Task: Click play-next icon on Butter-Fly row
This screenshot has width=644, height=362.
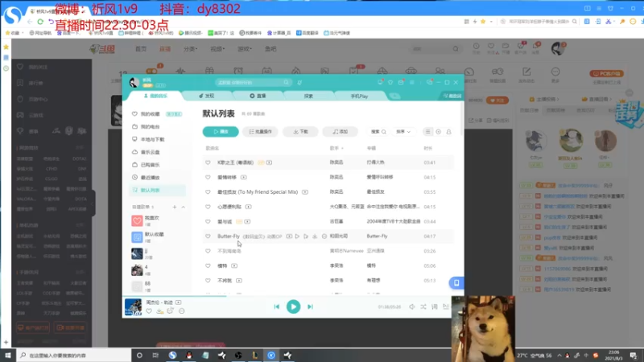Action: [x=306, y=237]
